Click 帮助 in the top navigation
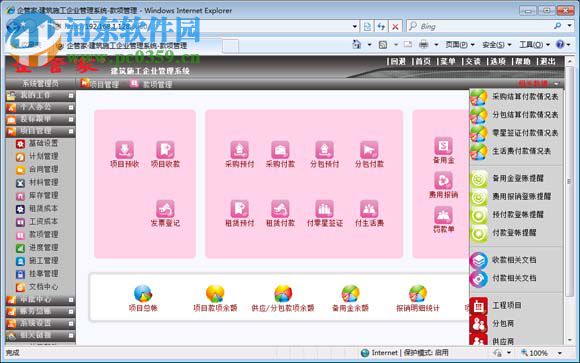The width and height of the screenshot is (580, 363). coord(523,62)
